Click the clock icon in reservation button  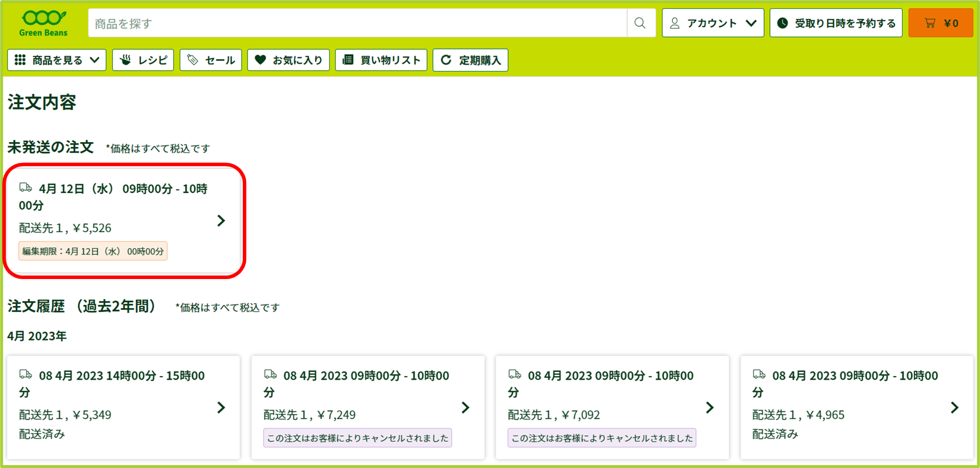click(782, 23)
